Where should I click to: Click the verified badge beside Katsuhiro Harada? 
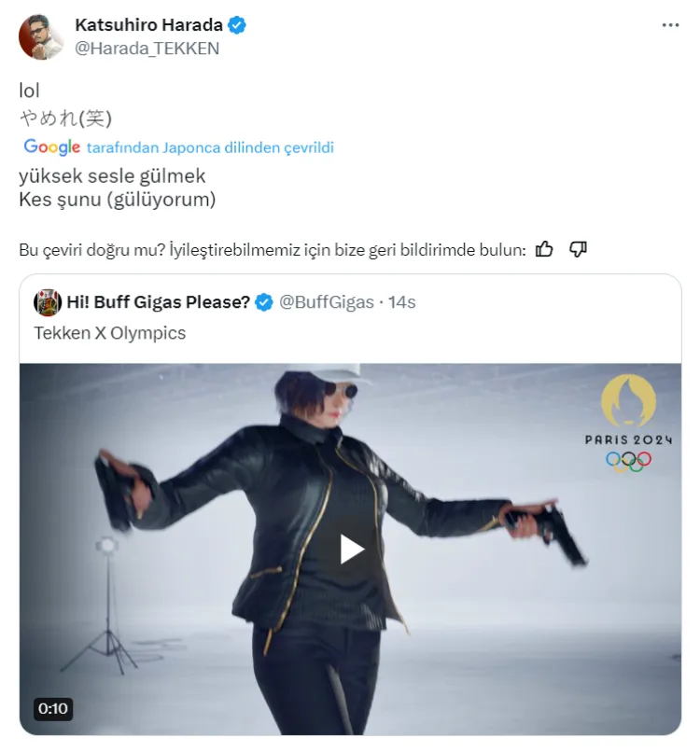click(238, 26)
